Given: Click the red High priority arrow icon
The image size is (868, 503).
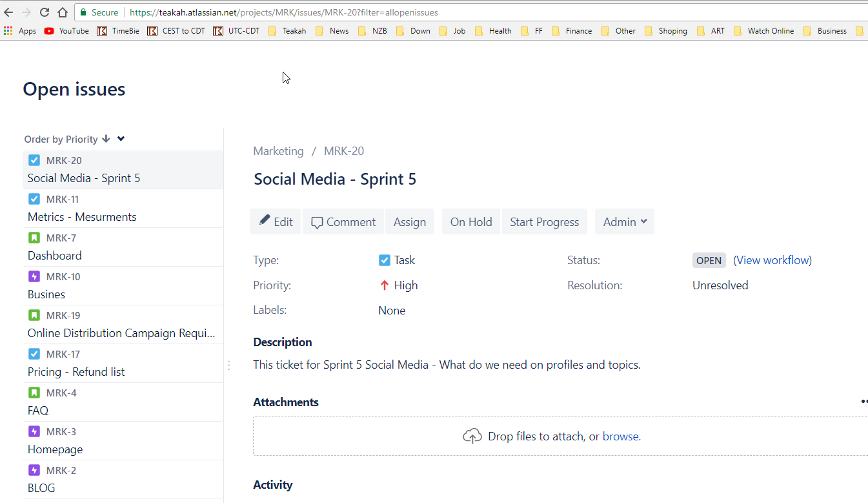Looking at the screenshot, I should click(385, 285).
